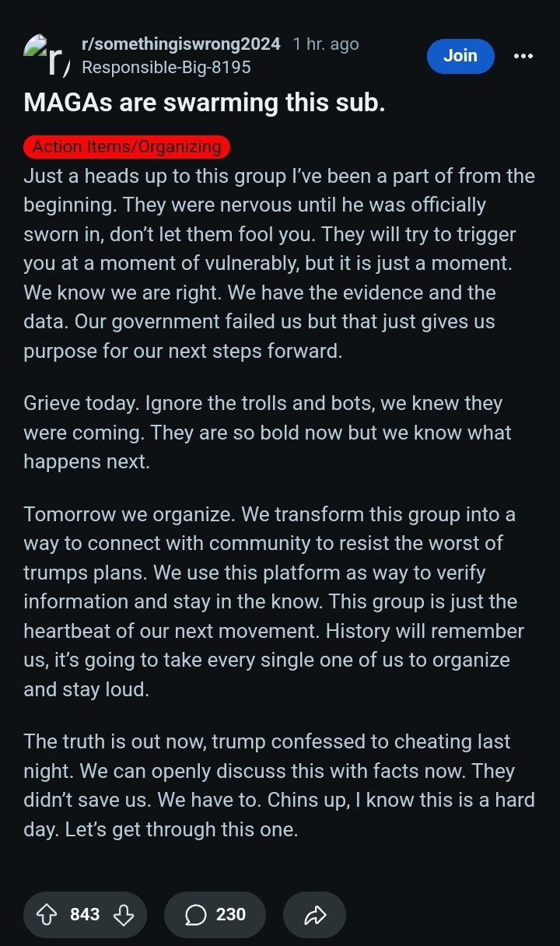Join the somethingiswrong2024 subreddit
The height and width of the screenshot is (946, 560).
point(460,56)
